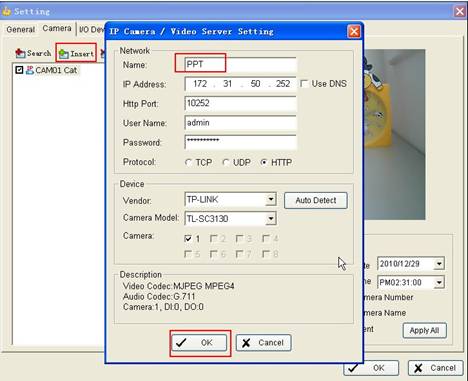This screenshot has width=468, height=381.
Task: Enable the Use DNS checkbox
Action: (304, 83)
